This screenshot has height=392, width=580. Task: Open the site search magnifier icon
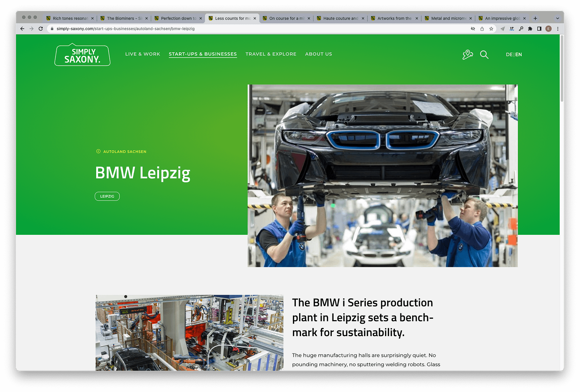(x=484, y=54)
